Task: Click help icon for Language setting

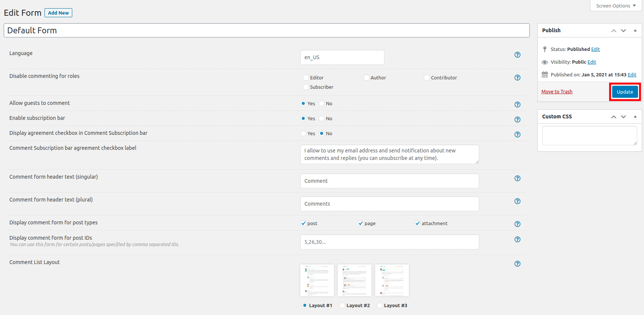Action: 517,55
